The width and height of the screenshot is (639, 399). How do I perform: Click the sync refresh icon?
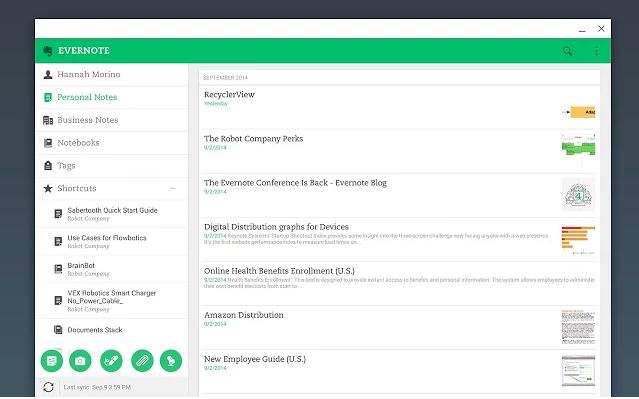tap(48, 387)
